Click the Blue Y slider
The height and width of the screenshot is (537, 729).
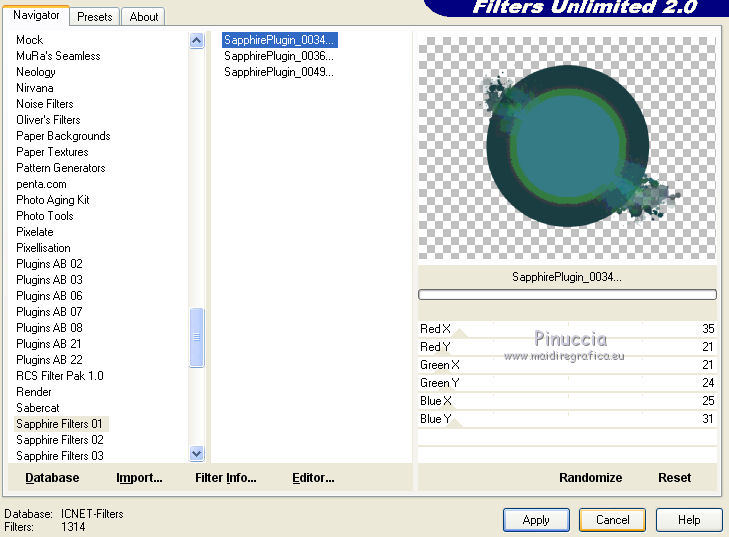(x=567, y=419)
